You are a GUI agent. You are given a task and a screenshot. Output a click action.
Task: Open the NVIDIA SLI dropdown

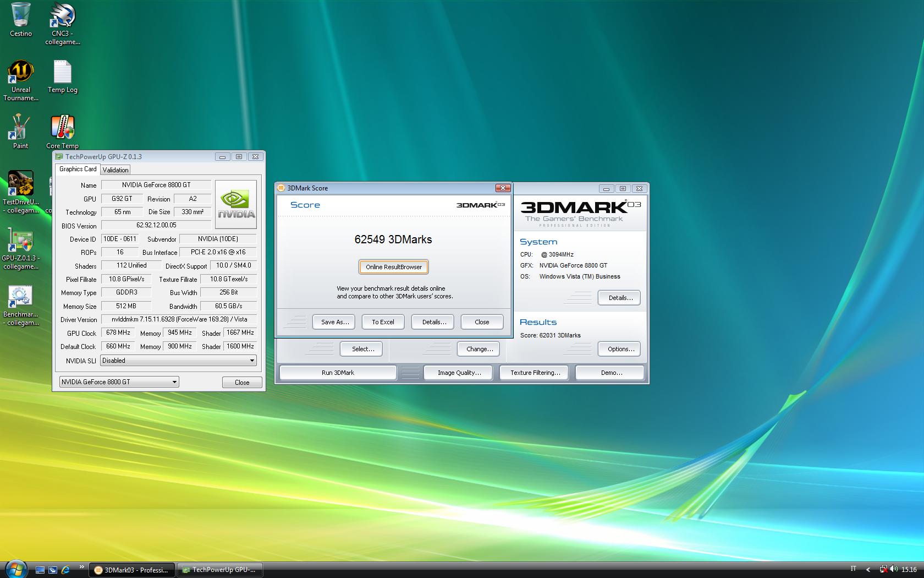click(x=178, y=361)
